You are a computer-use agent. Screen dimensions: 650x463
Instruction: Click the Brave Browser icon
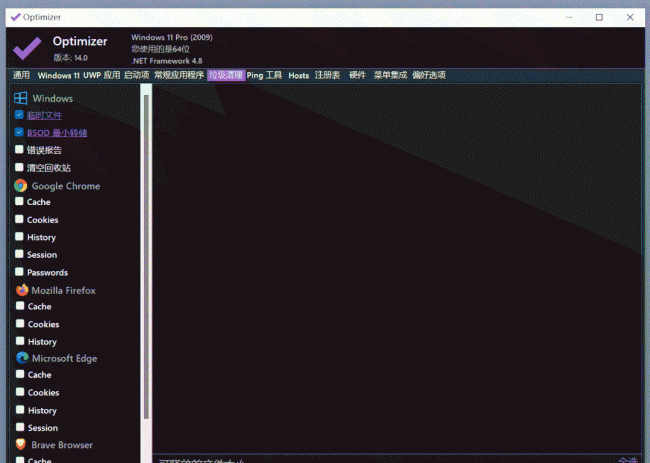[x=21, y=444]
